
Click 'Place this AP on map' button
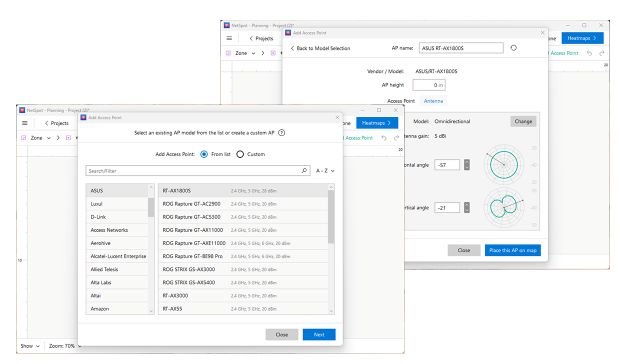pos(513,250)
